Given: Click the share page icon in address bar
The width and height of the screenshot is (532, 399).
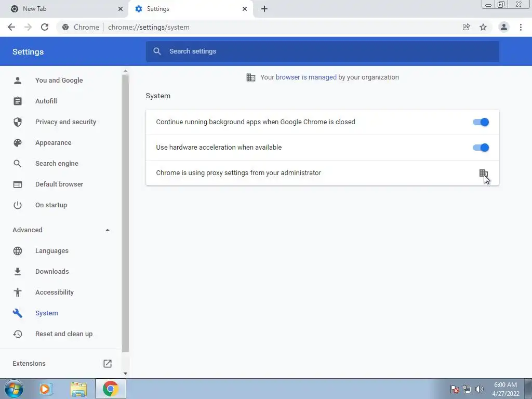Looking at the screenshot, I should point(466,27).
